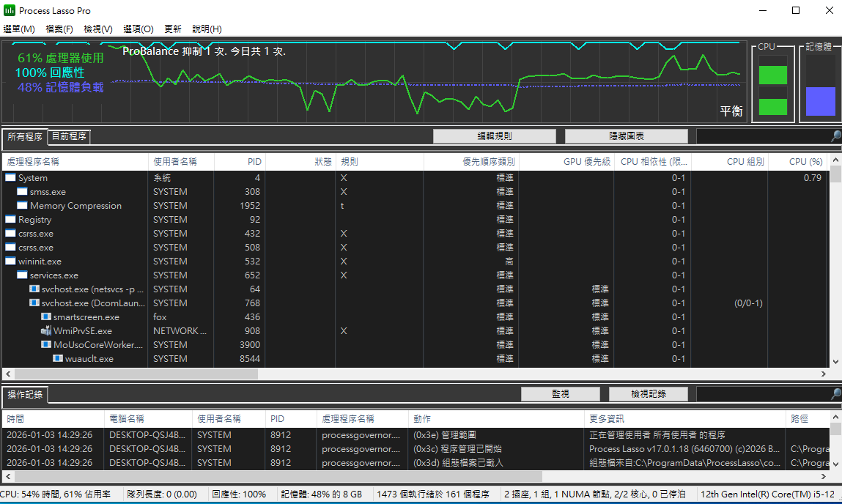Sort action log by 動作 column
This screenshot has width=842, height=504.
(x=496, y=419)
